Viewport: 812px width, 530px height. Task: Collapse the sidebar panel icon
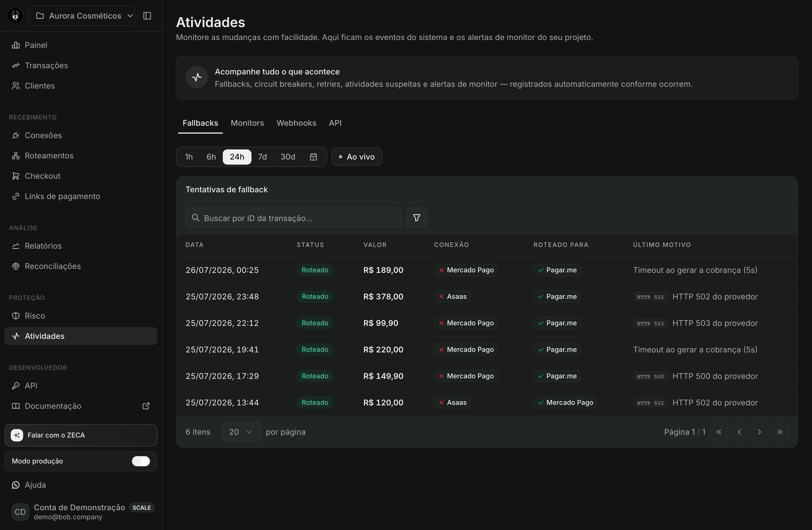pyautogui.click(x=147, y=16)
